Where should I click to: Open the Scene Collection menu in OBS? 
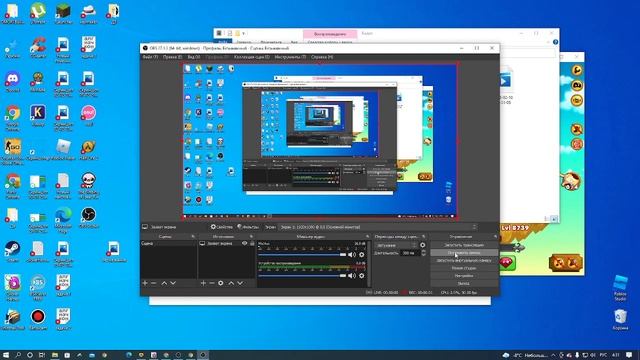point(252,57)
